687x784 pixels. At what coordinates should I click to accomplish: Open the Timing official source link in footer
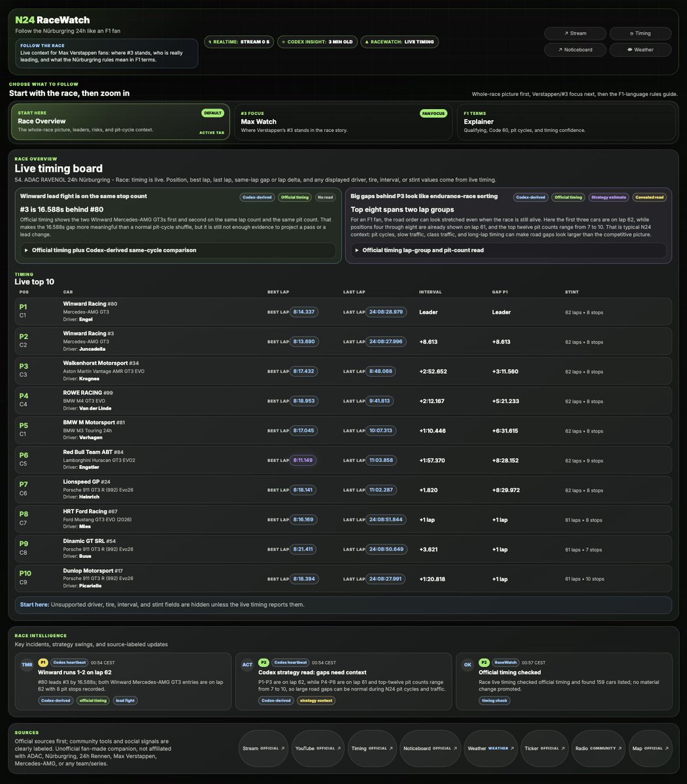[372, 749]
